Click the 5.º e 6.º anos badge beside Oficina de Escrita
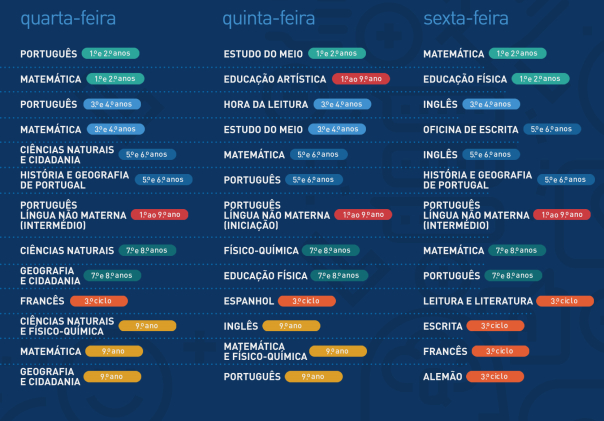 (552, 129)
